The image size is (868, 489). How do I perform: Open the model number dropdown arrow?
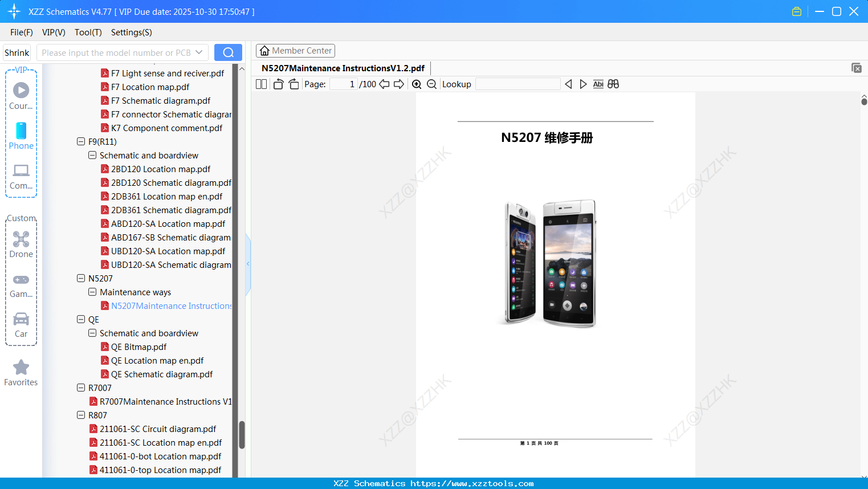pyautogui.click(x=199, y=52)
